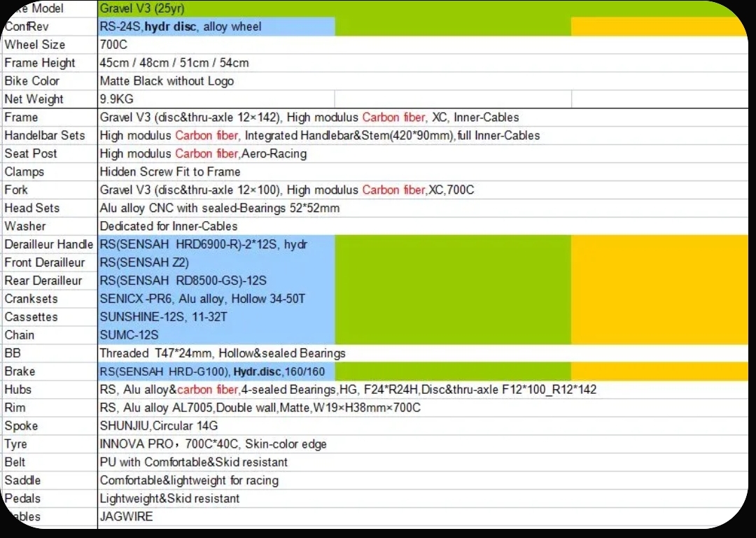Click the ConfRev value RS-24S cell
756x538 pixels.
[181, 27]
